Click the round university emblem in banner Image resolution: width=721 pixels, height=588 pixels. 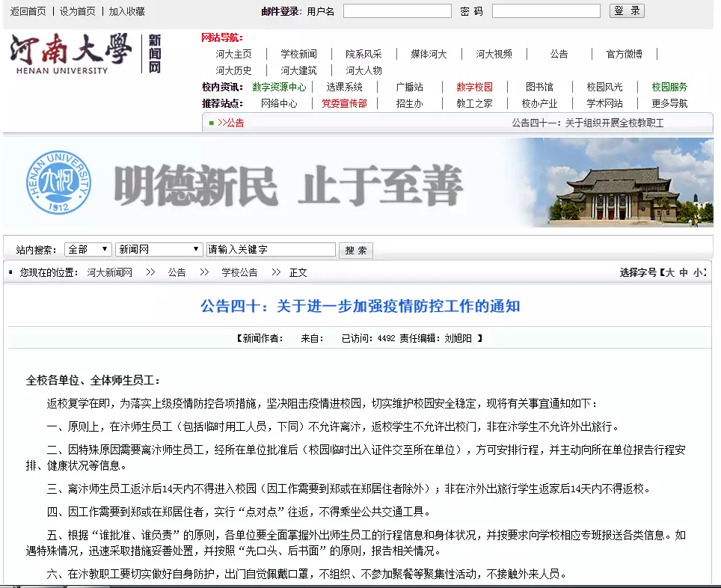pos(58,183)
